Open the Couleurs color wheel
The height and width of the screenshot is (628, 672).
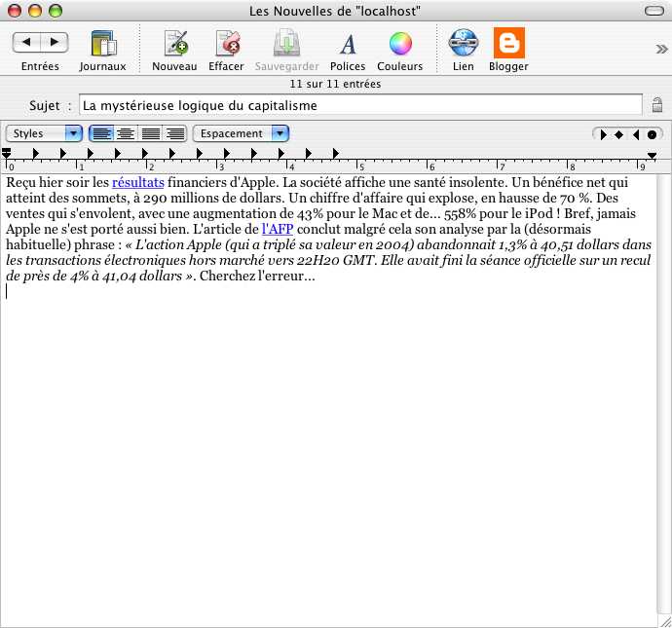click(x=400, y=43)
